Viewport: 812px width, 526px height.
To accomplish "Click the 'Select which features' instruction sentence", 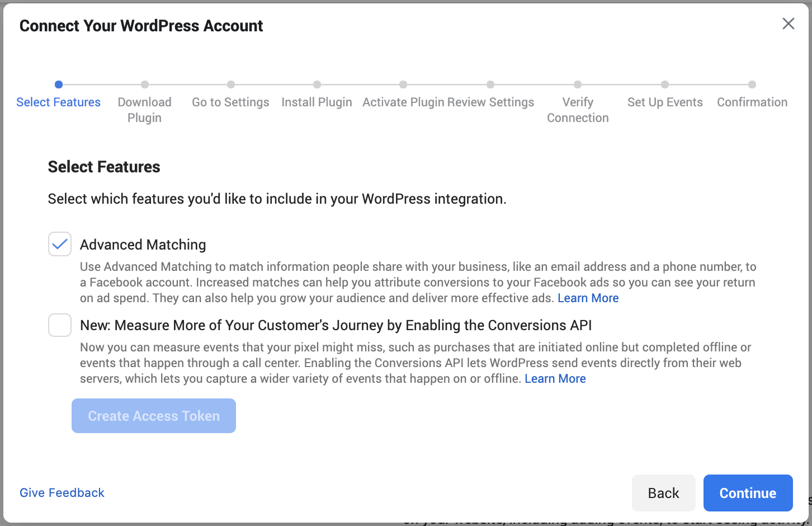I will click(277, 199).
